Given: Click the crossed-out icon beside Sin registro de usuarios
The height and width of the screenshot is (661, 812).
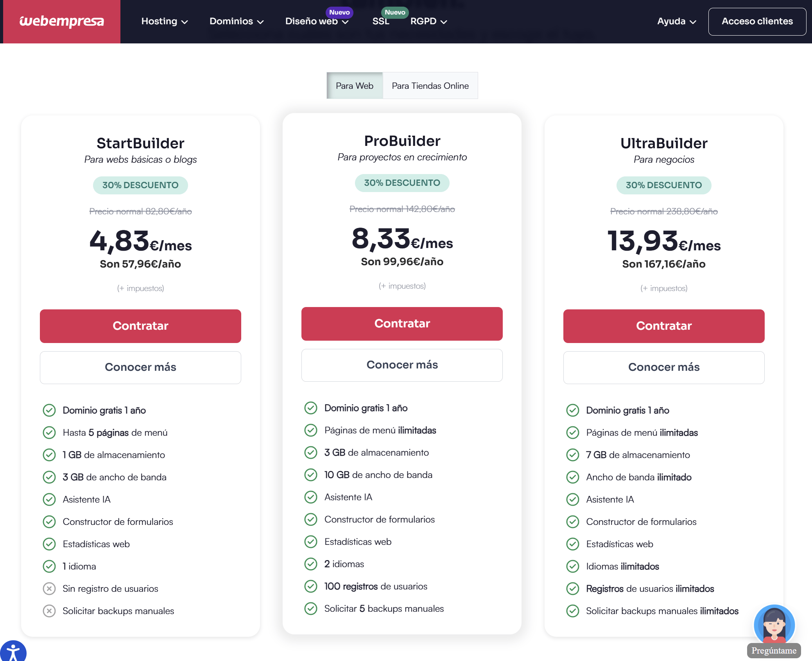Looking at the screenshot, I should tap(49, 588).
